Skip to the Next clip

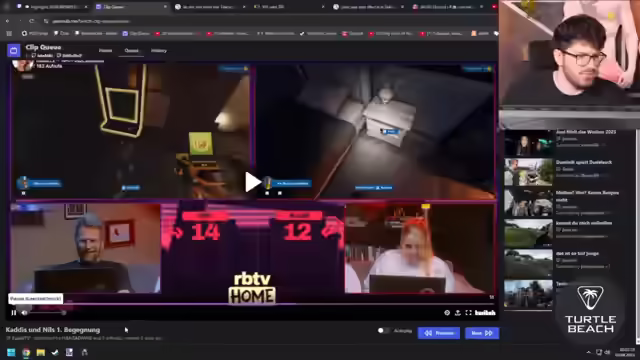[482, 333]
